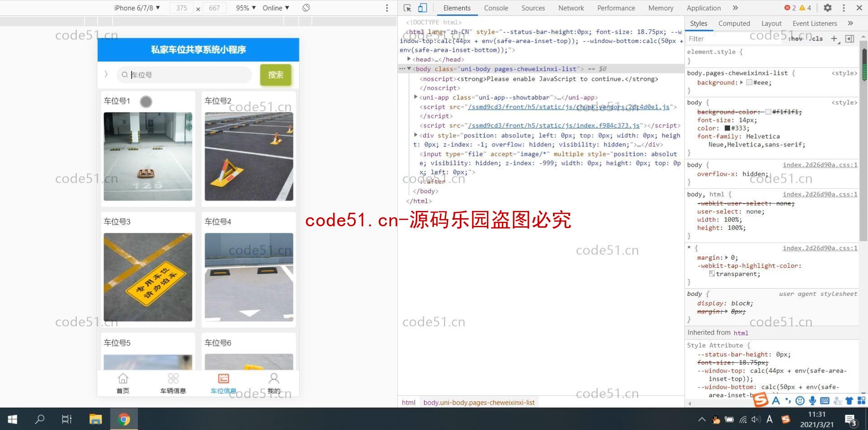Viewport: 868px width, 430px height.
Task: Expand the hidden div element node
Action: [415, 135]
